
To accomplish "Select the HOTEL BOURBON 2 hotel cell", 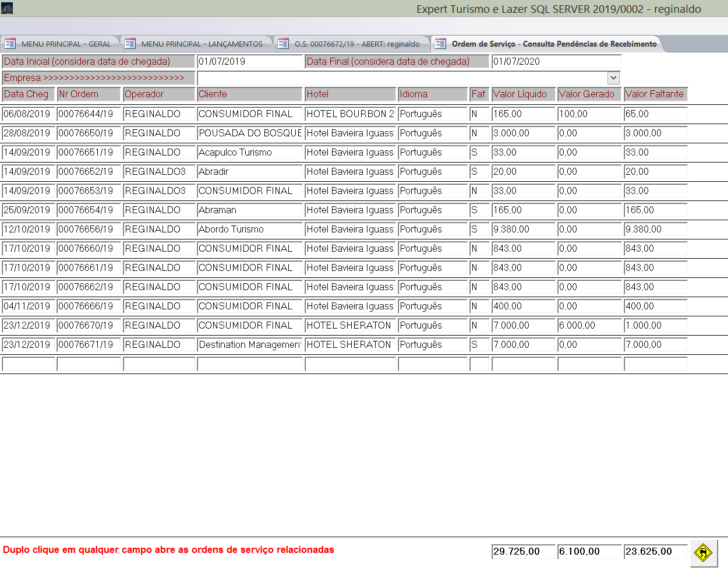I will point(351,114).
